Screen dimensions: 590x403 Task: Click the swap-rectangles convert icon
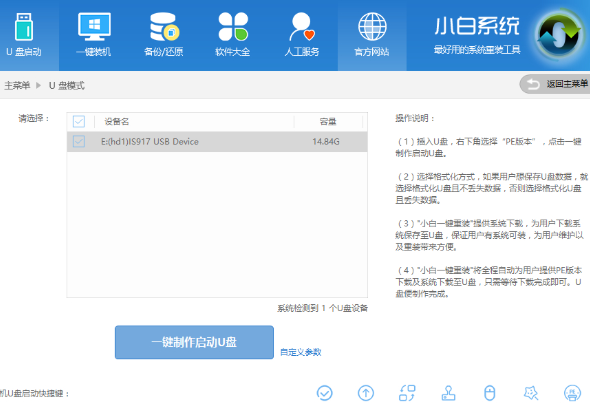tap(407, 393)
